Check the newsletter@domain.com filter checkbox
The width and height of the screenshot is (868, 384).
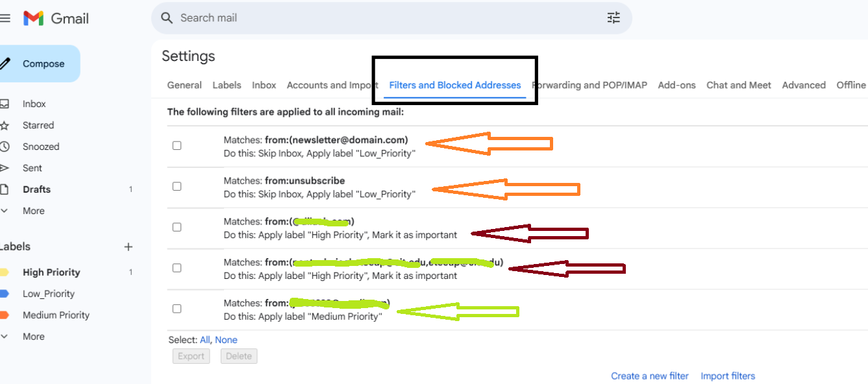coord(177,145)
